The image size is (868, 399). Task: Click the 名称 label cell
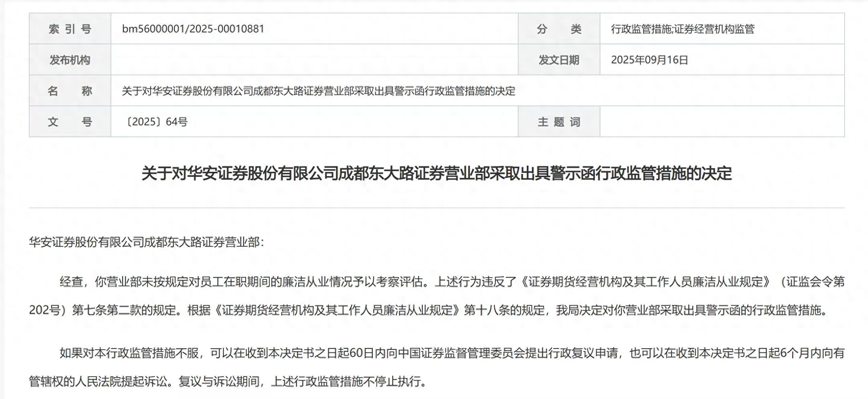70,91
